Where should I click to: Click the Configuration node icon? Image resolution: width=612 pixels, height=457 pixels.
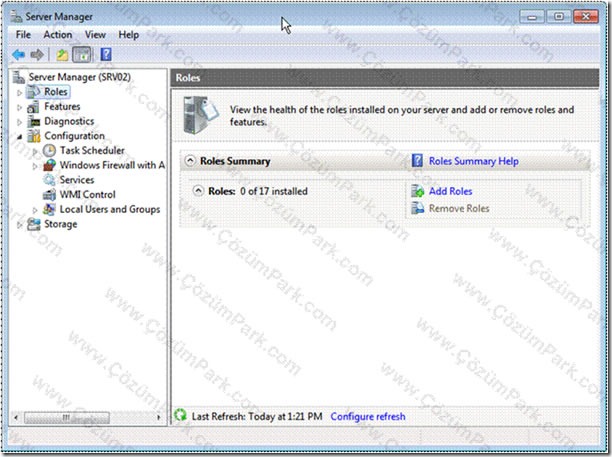pos(34,136)
